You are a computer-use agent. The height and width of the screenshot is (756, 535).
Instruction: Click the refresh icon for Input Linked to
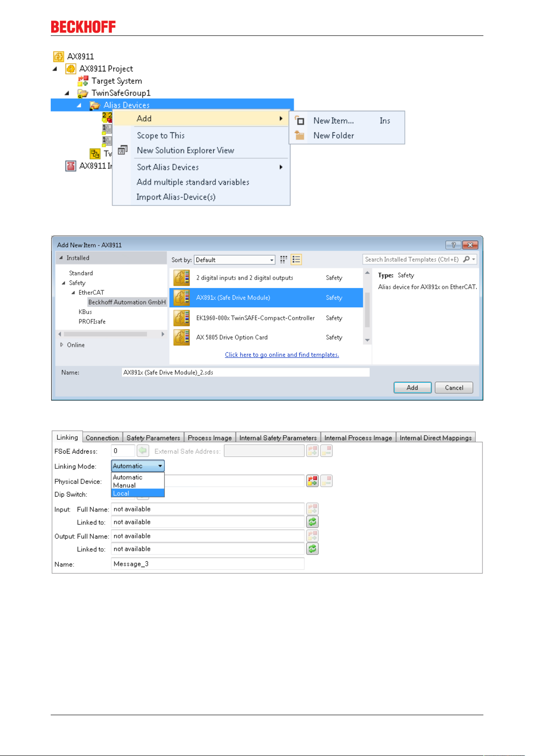tap(312, 522)
